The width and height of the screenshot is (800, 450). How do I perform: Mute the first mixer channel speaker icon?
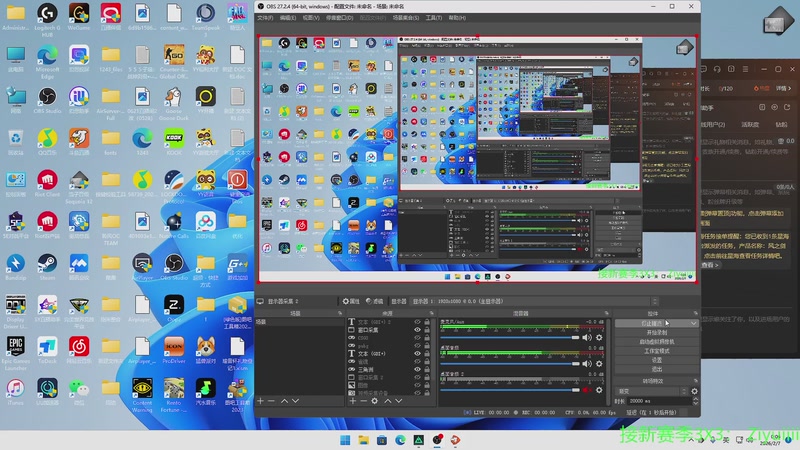pyautogui.click(x=587, y=337)
